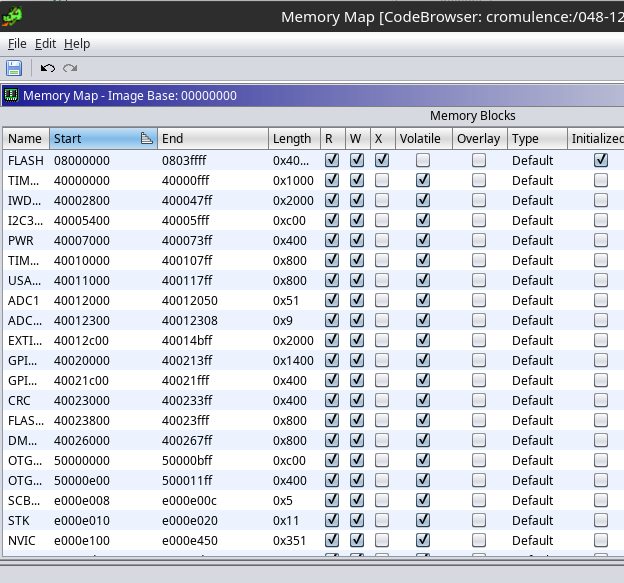Image resolution: width=624 pixels, height=583 pixels.
Task: Click the Save icon in the toolbar
Action: 14,68
